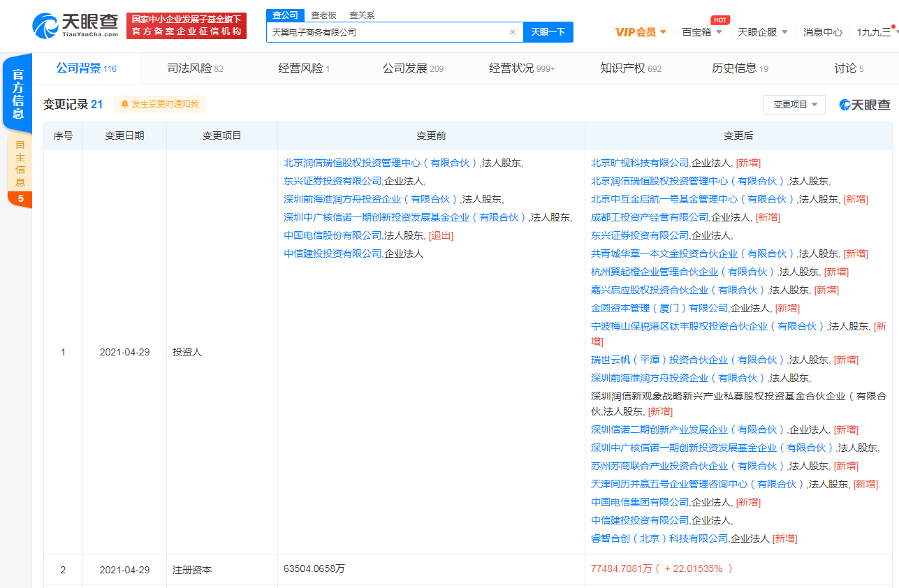This screenshot has width=899, height=588.
Task: Expand the 变更项目 filter dropdown
Action: click(794, 105)
